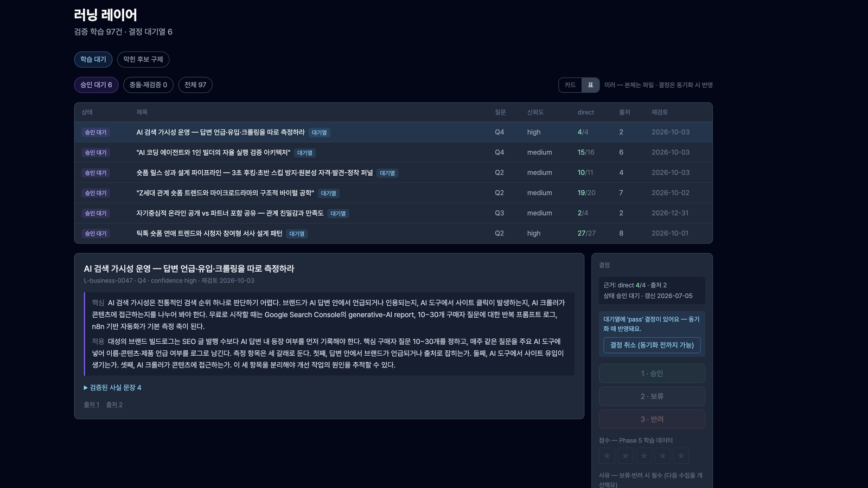This screenshot has width=868, height=488.
Task: Click the 1 · 승인 button
Action: click(x=652, y=374)
